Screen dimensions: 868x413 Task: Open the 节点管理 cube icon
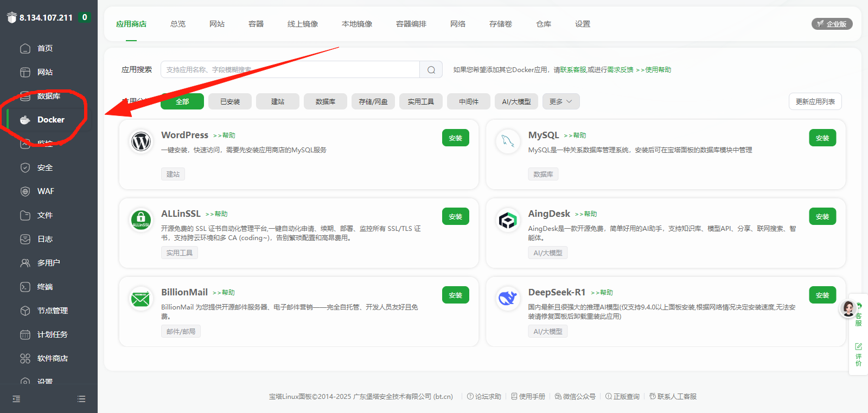click(25, 311)
